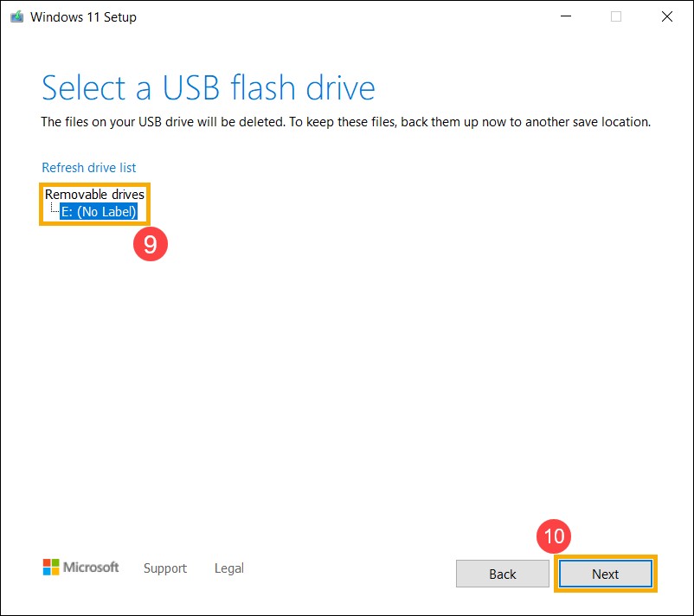Click the red step 9 badge
694x616 pixels.
(150, 245)
